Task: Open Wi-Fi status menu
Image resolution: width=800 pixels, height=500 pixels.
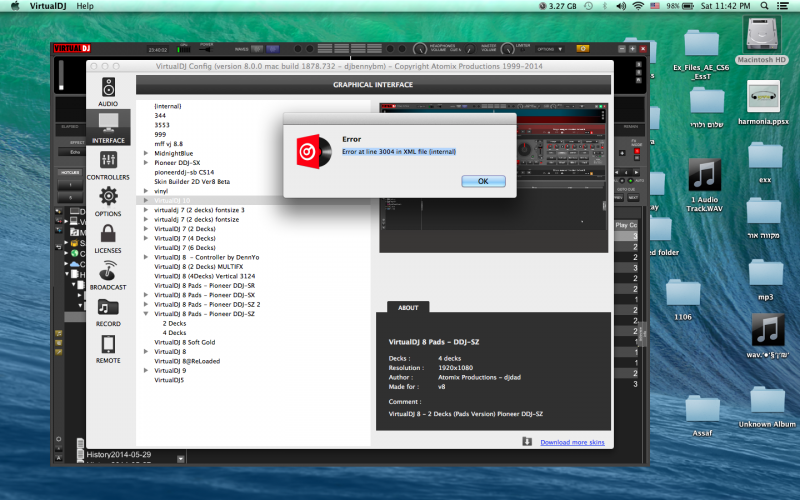Action: (x=638, y=6)
